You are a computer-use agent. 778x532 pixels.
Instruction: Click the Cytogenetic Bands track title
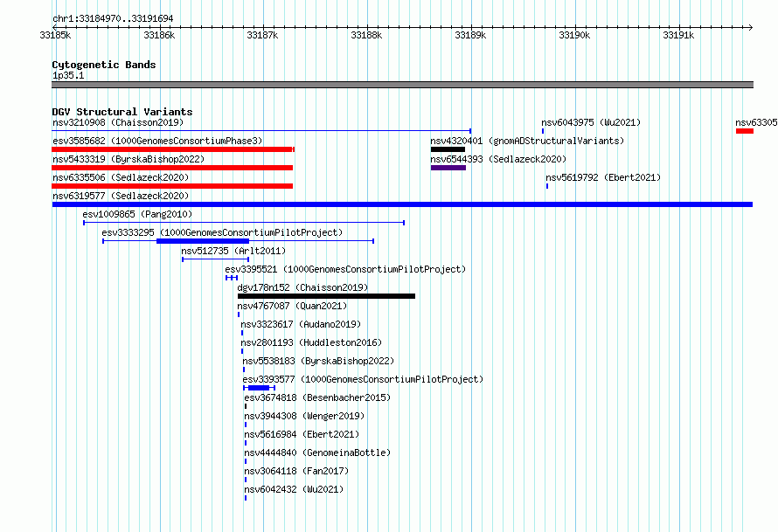104,65
